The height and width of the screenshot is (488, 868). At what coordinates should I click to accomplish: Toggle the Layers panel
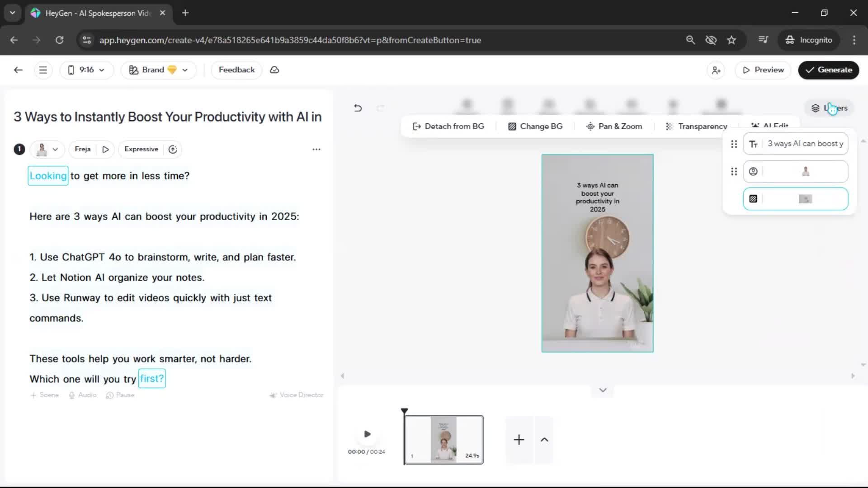[x=829, y=108]
